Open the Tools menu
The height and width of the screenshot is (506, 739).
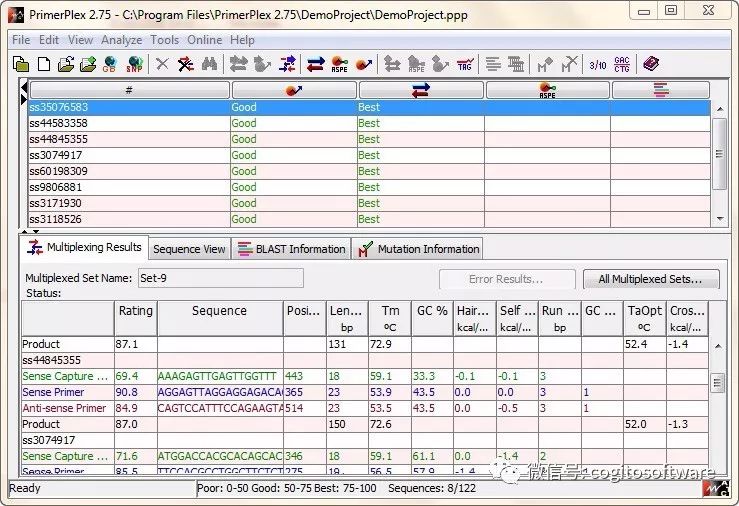tap(164, 40)
